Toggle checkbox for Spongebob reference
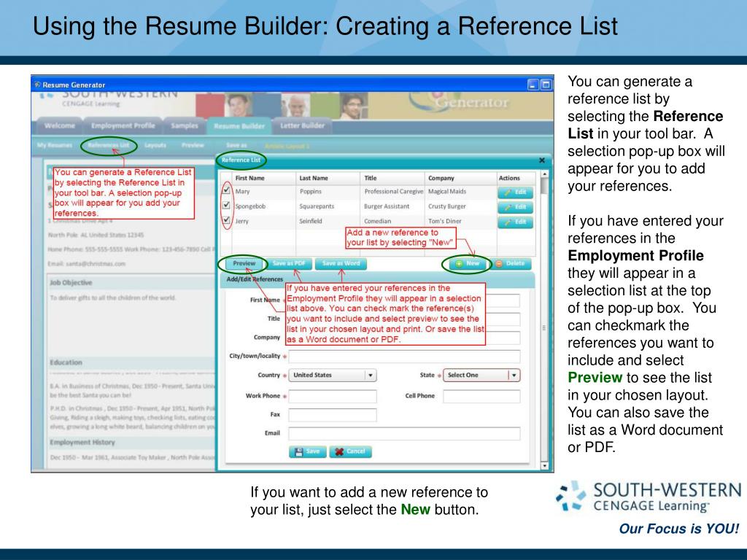The height and width of the screenshot is (560, 747). (x=226, y=205)
